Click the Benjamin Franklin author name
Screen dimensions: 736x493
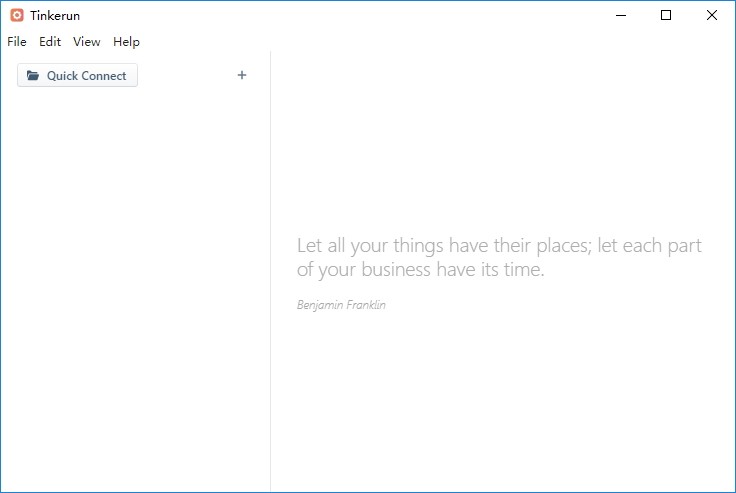[x=341, y=305]
